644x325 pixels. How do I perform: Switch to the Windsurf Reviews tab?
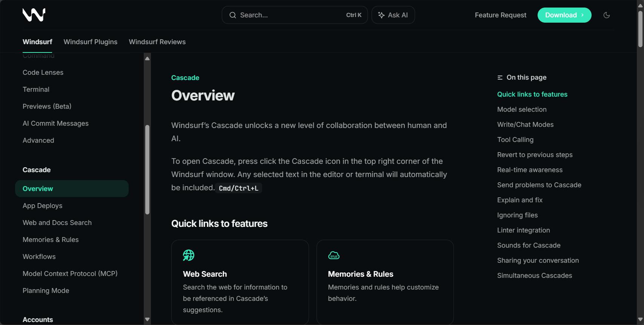point(157,42)
